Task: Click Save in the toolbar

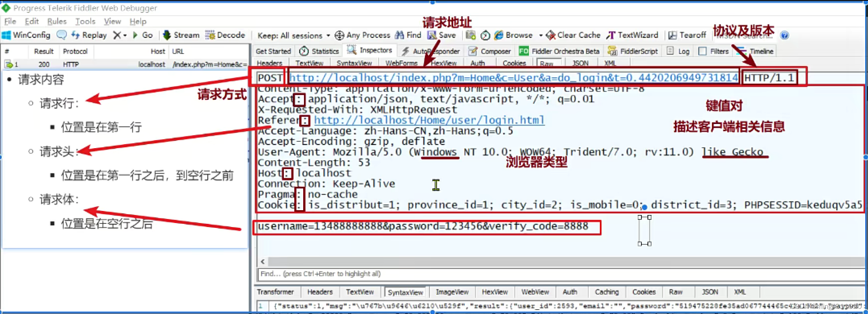Action: (441, 35)
